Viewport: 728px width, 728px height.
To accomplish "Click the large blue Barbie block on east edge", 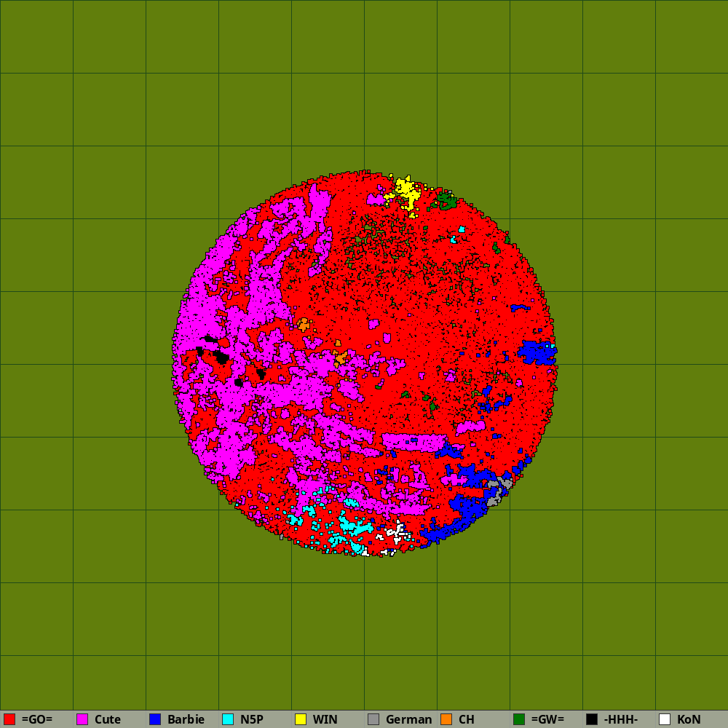I will coord(537,352).
